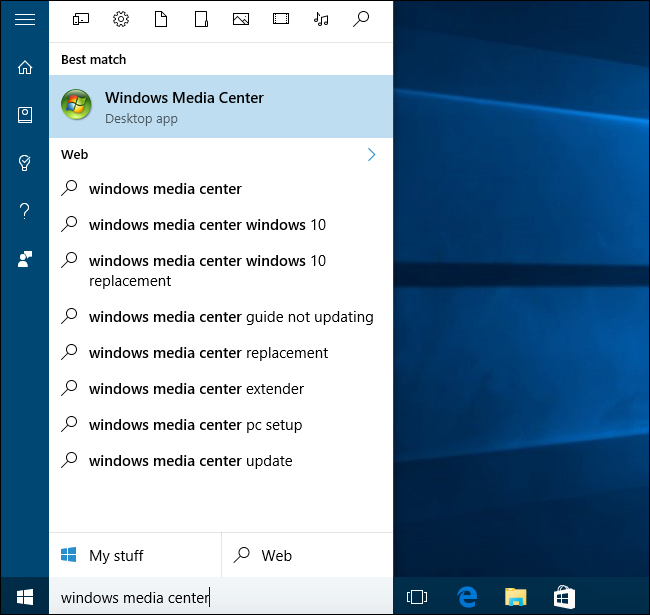This screenshot has height=615, width=650.
Task: Open File Explorer from taskbar
Action: [515, 597]
